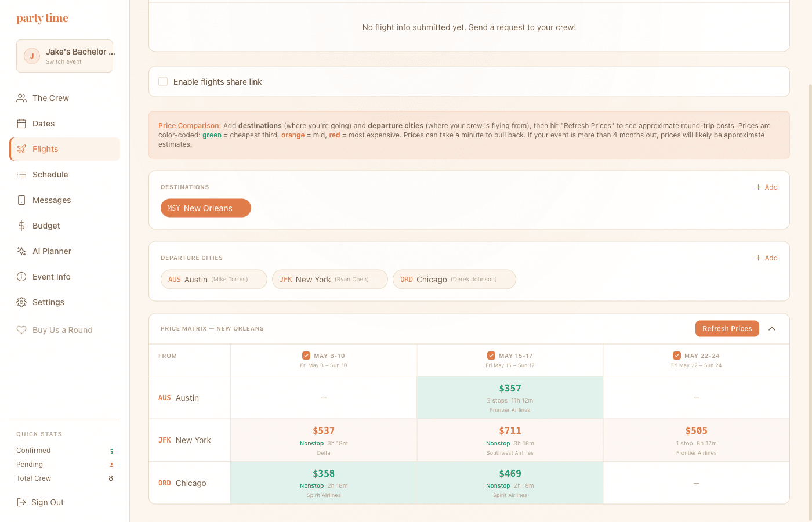Uncheck the May 15-17 date column

tap(492, 355)
